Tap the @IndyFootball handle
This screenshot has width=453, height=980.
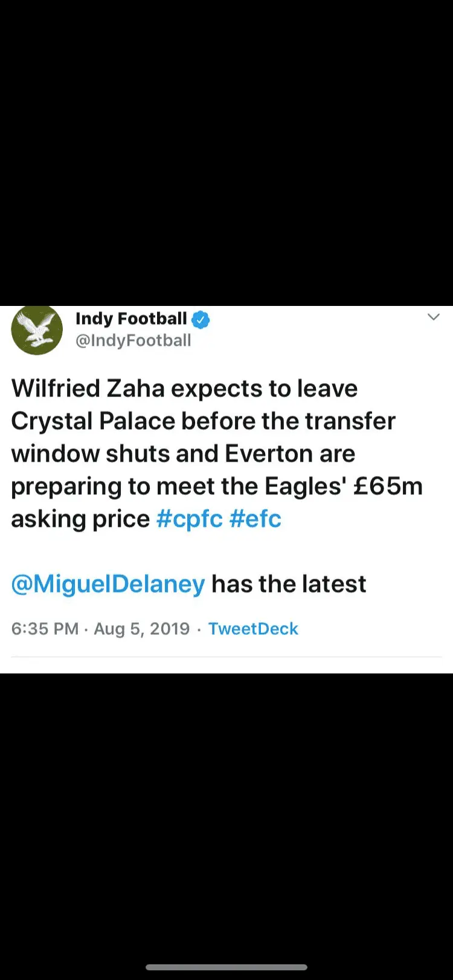coord(133,340)
